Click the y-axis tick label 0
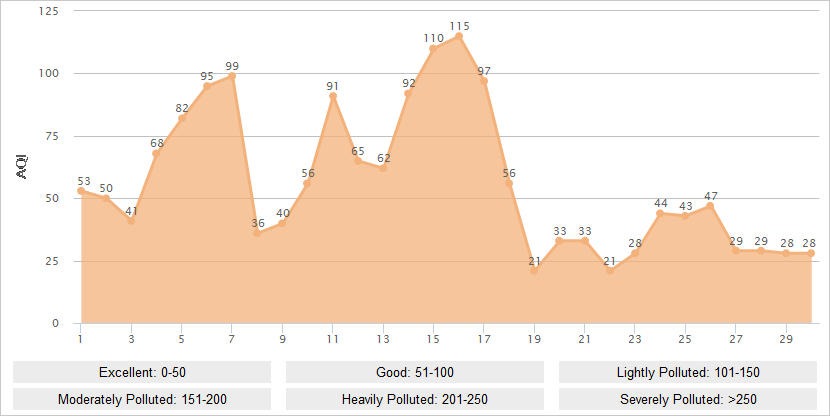Image resolution: width=830 pixels, height=416 pixels. click(x=56, y=323)
